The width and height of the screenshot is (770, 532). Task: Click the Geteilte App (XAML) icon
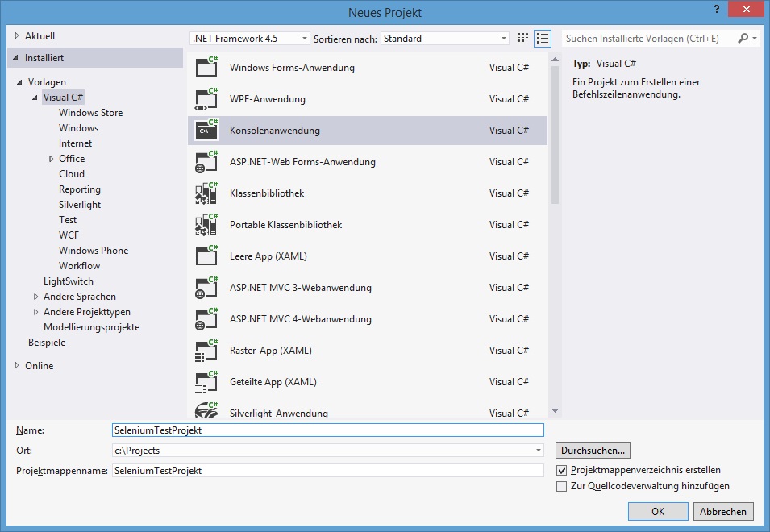click(x=206, y=381)
